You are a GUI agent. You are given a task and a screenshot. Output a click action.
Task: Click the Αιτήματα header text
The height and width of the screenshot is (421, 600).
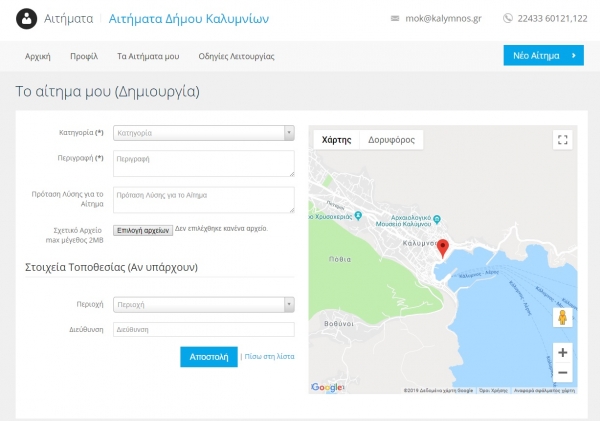coord(68,18)
